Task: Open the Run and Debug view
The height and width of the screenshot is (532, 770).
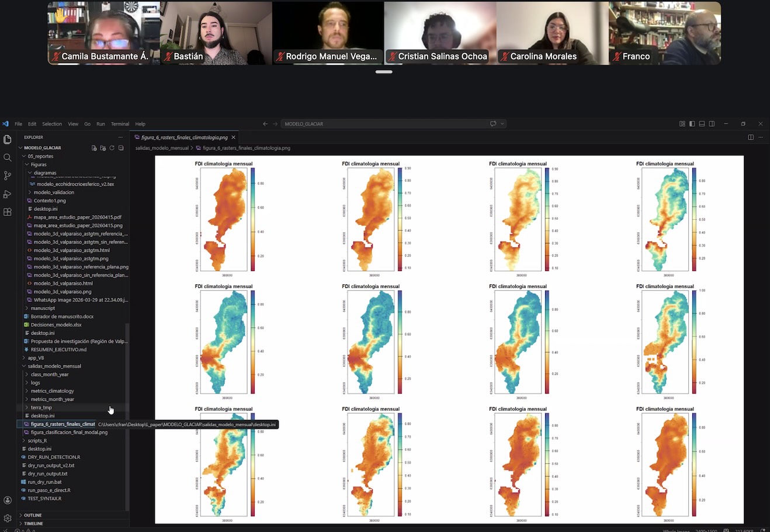Action: tap(8, 194)
